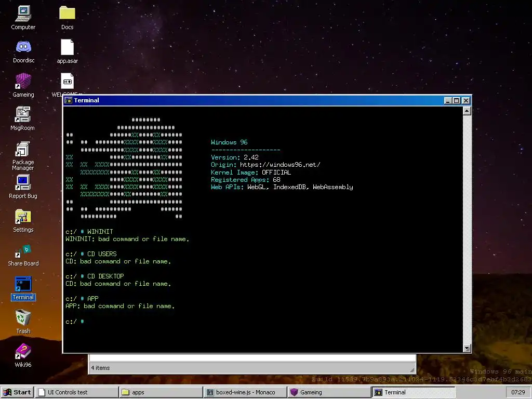Click the terminal prompt line 'c:/ #'

[x=75, y=321]
